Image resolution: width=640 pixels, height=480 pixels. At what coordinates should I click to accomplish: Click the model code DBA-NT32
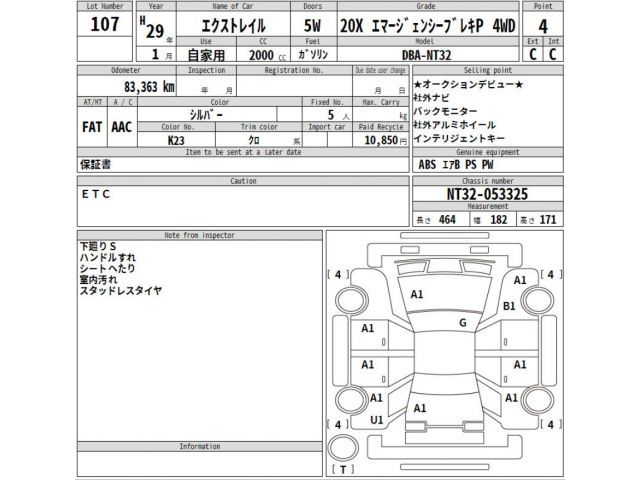427,55
